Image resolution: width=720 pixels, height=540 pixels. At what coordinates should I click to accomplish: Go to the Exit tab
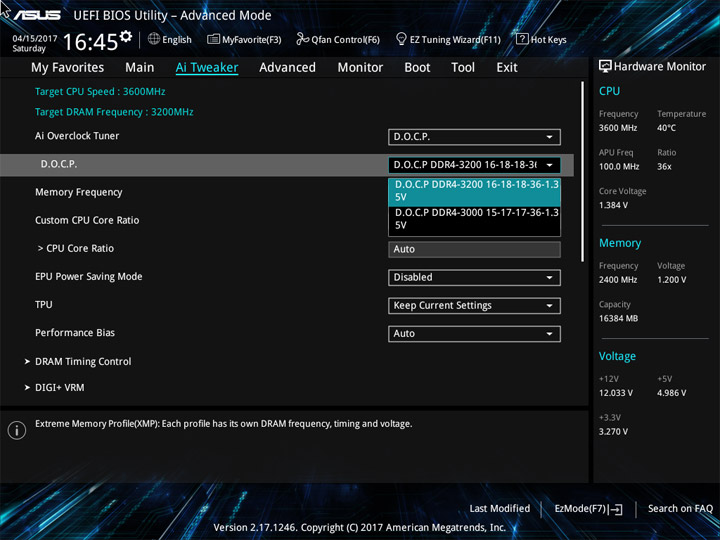[x=507, y=68]
